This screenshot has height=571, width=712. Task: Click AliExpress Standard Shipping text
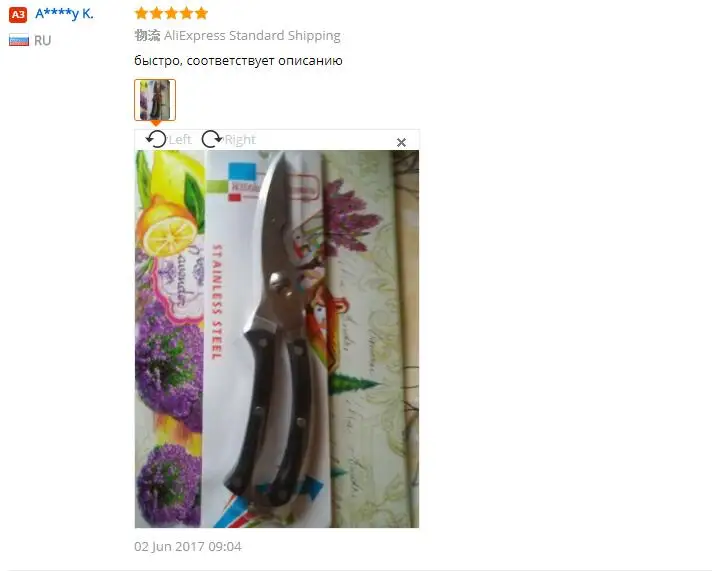pyautogui.click(x=252, y=35)
